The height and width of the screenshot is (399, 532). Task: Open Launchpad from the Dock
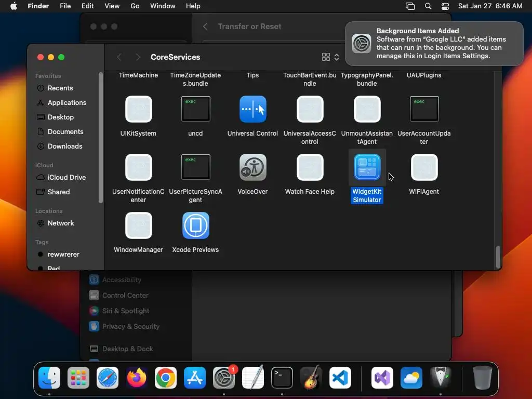pyautogui.click(x=78, y=378)
